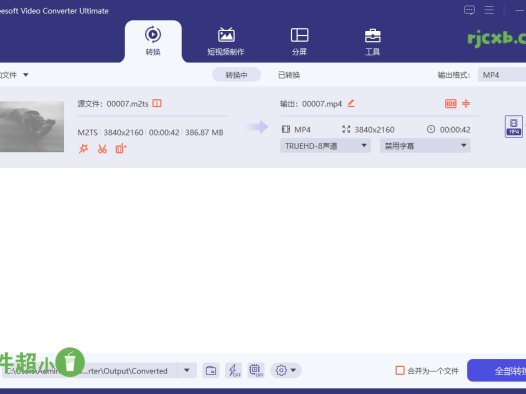Switch to the 转换 converter tab
Viewport: 526px width, 394px height.
[x=153, y=41]
